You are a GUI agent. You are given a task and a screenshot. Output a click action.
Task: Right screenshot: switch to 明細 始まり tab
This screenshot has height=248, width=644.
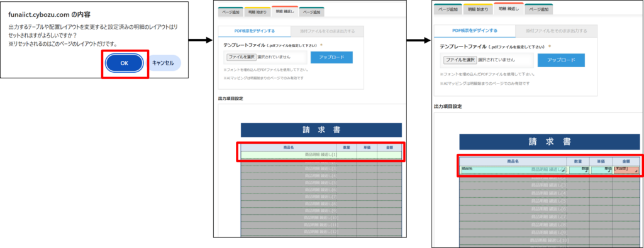point(478,9)
